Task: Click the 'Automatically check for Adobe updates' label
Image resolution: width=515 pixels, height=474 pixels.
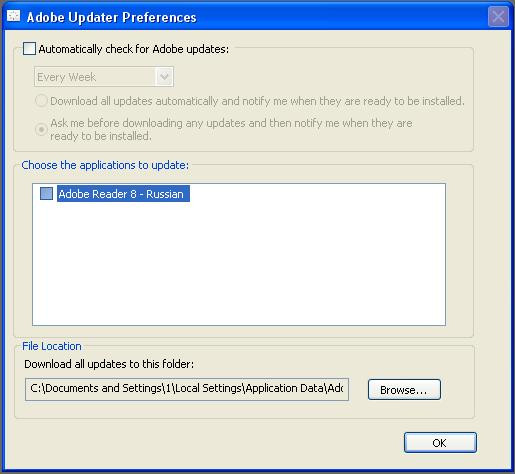Action: click(x=134, y=49)
